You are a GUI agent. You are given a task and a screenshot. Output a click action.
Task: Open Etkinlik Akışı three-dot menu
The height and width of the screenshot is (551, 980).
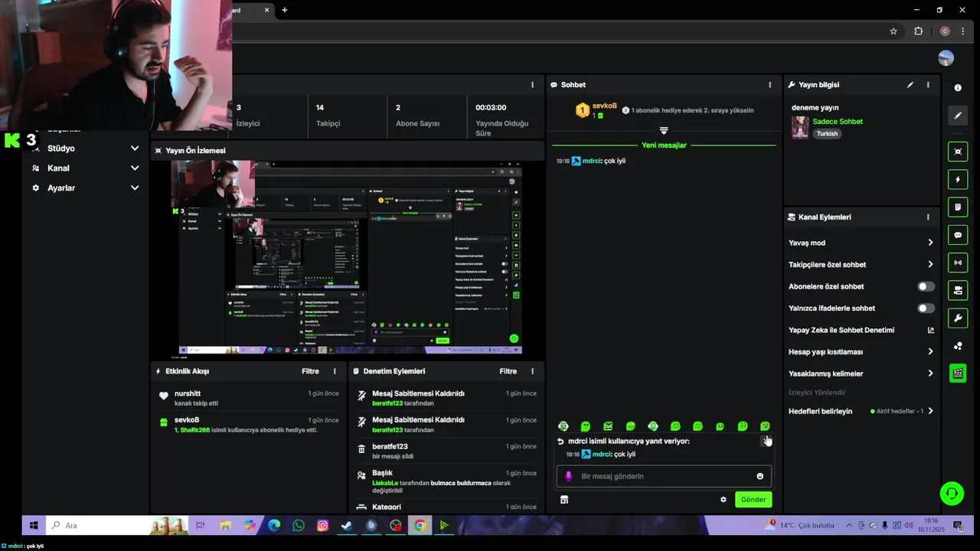(335, 371)
